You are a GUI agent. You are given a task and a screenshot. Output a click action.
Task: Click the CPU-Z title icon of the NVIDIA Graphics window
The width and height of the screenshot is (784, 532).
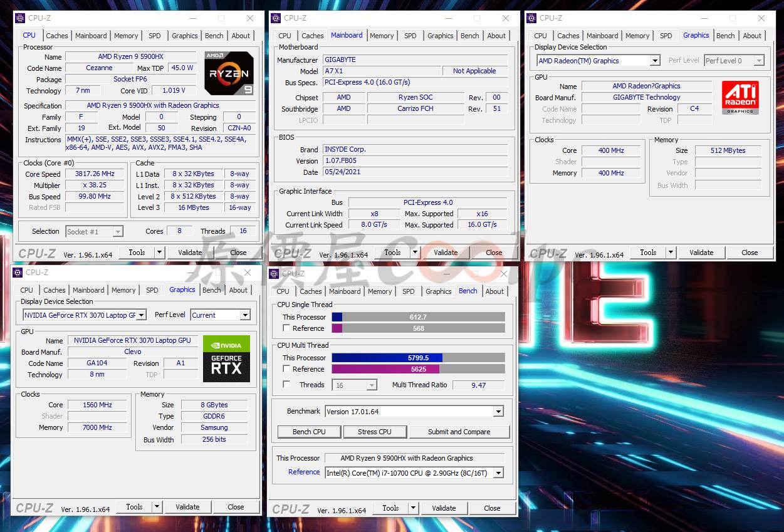pyautogui.click(x=18, y=273)
